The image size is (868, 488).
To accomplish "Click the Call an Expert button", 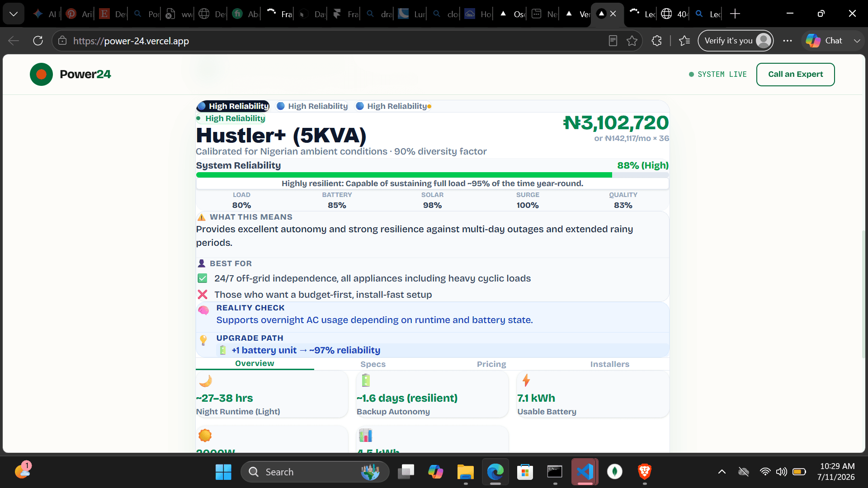I will [x=795, y=75].
